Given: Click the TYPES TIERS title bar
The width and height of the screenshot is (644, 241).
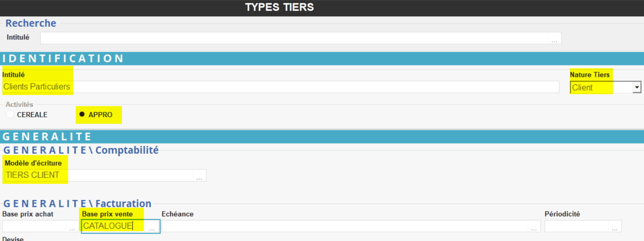Looking at the screenshot, I should 280,7.
